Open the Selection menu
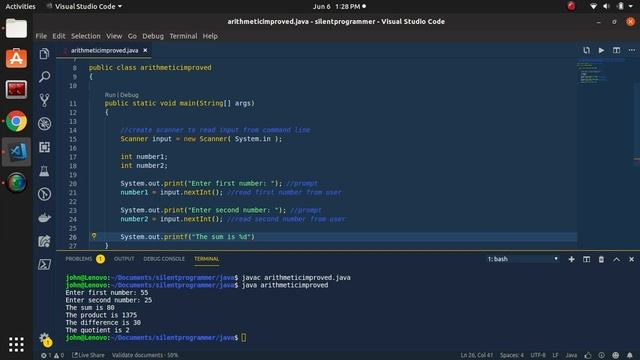Viewport: 640px width, 360px height. pyautogui.click(x=86, y=36)
